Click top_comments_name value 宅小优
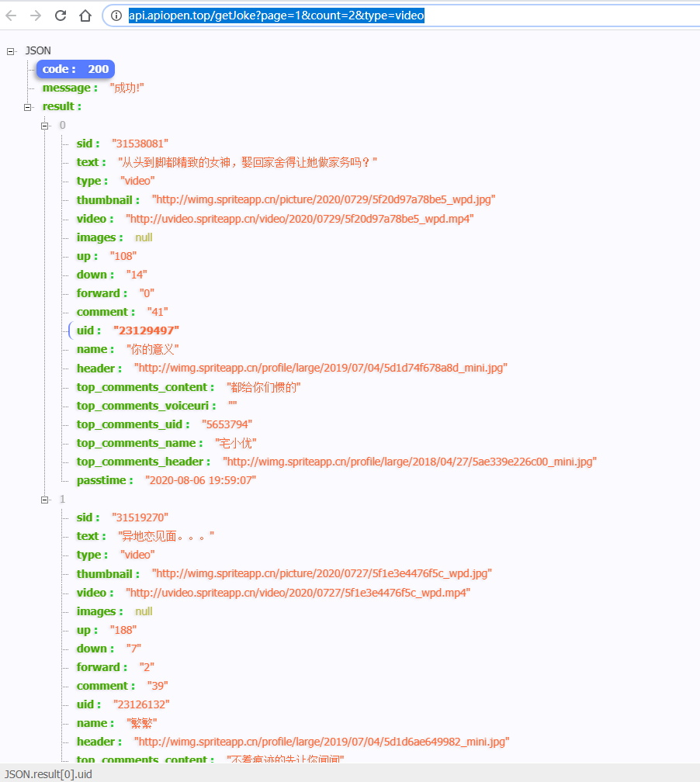Screen dimensions: 700x782 (x=236, y=443)
